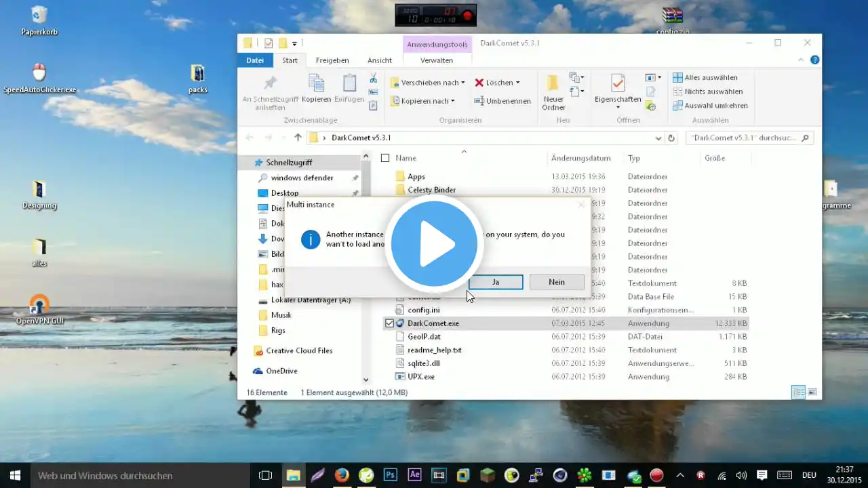Open Firefox from the taskbar

pos(342,475)
